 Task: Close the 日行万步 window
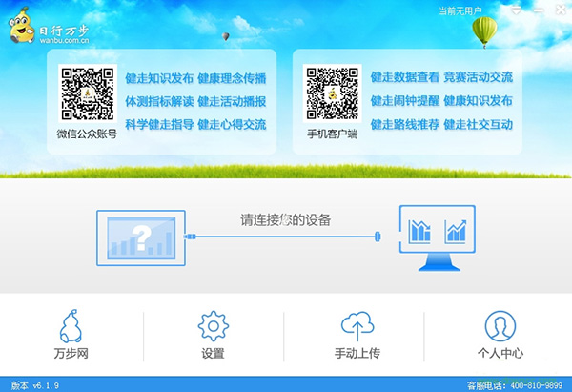[x=559, y=10]
